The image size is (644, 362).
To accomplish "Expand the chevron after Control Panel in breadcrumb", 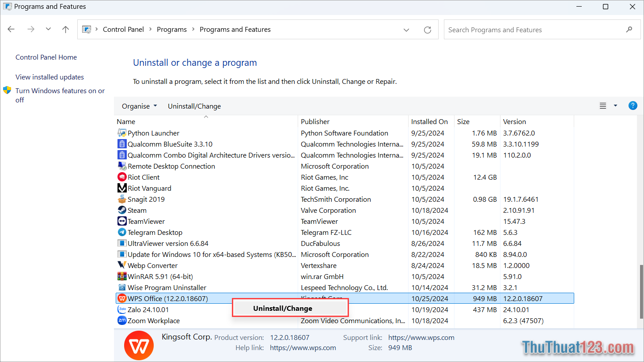I will (150, 29).
